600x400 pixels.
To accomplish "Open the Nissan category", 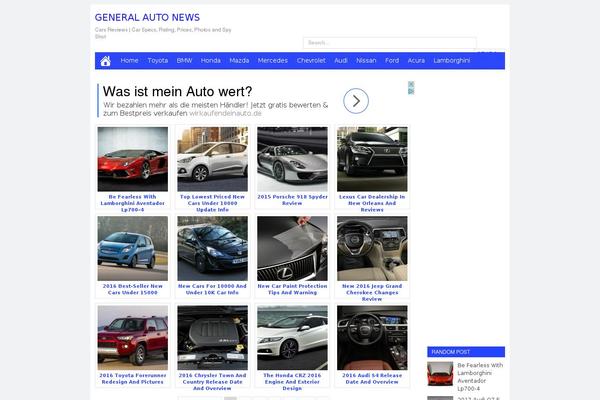I will pos(366,60).
